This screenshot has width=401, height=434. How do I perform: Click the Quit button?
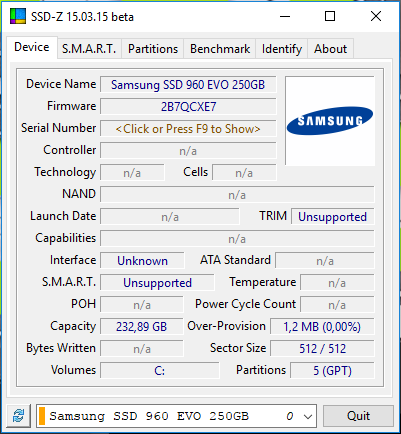(x=358, y=416)
